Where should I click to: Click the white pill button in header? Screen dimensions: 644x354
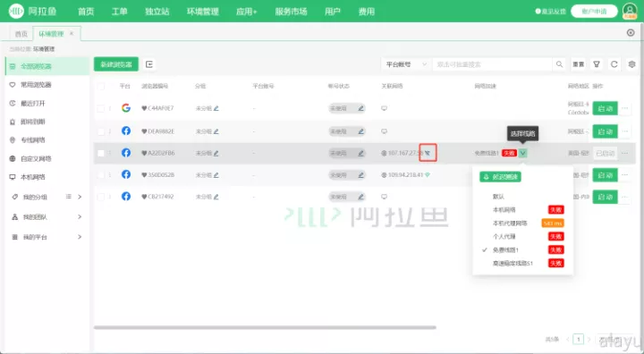594,12
